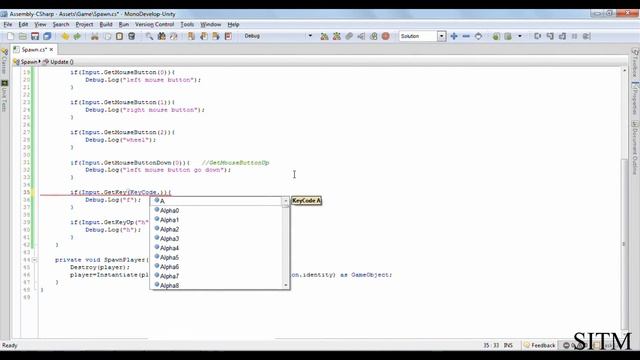This screenshot has width=640, height=360.
Task: Click the Redo green arrow icon
Action: (x=77, y=36)
